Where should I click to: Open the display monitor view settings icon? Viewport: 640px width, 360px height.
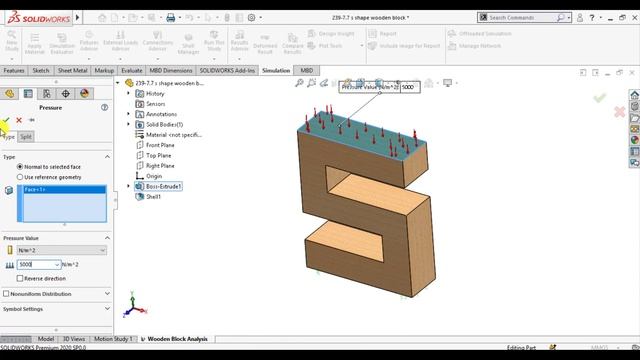click(448, 83)
